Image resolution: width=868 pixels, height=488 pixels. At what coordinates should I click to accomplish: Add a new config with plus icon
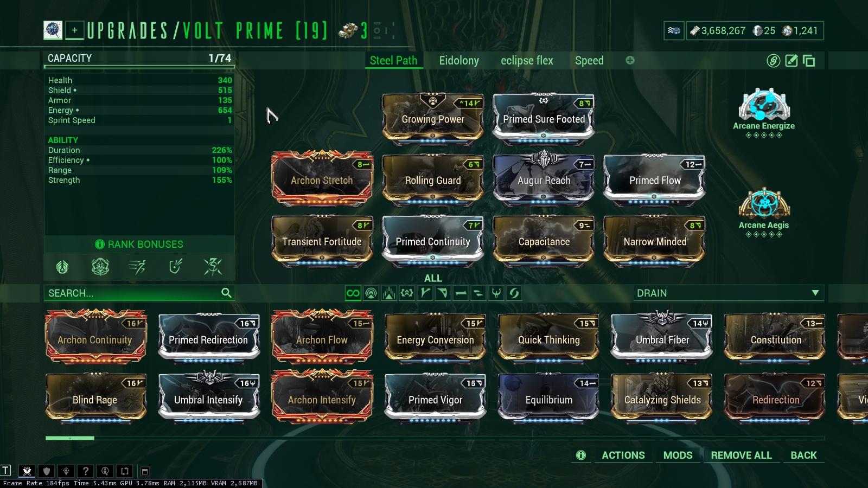[x=630, y=60]
